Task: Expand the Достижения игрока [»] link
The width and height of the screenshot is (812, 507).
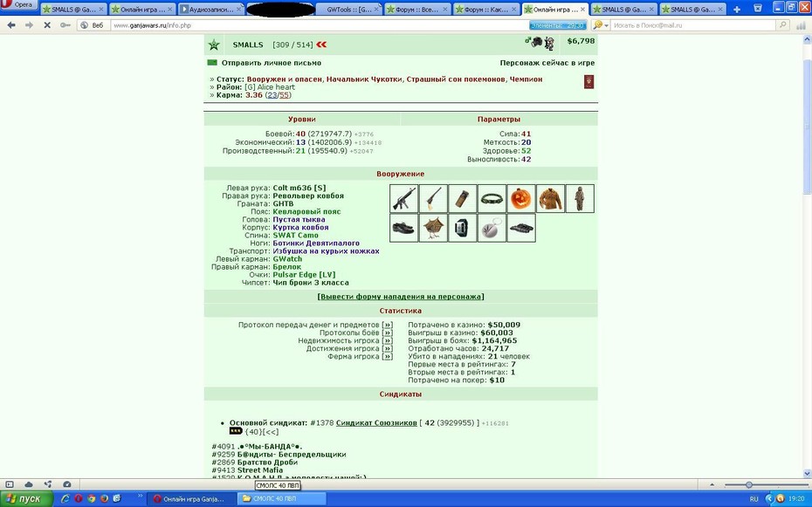Action: (x=388, y=349)
